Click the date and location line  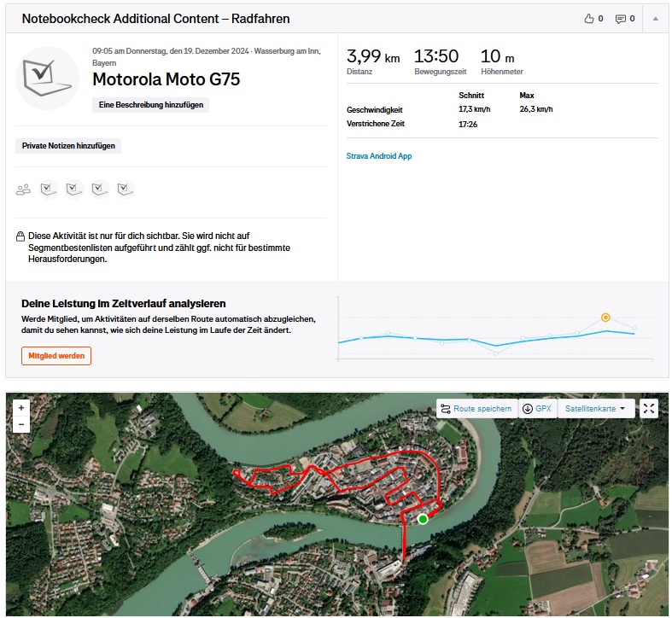coord(207,56)
